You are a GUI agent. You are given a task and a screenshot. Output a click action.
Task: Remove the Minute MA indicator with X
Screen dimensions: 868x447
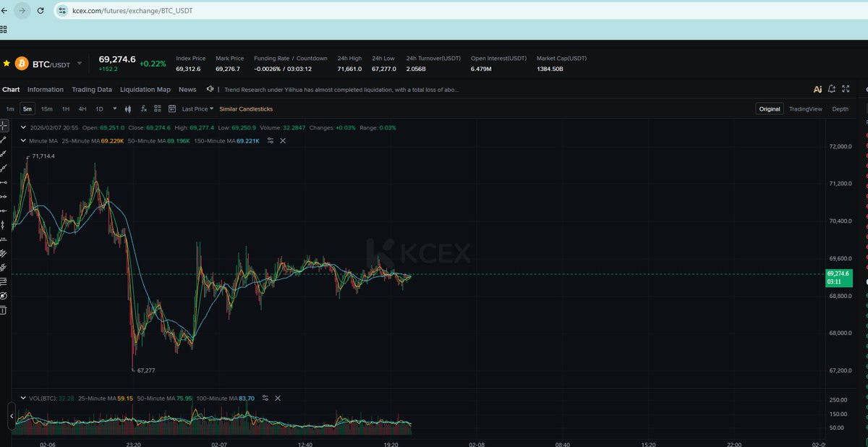[283, 140]
